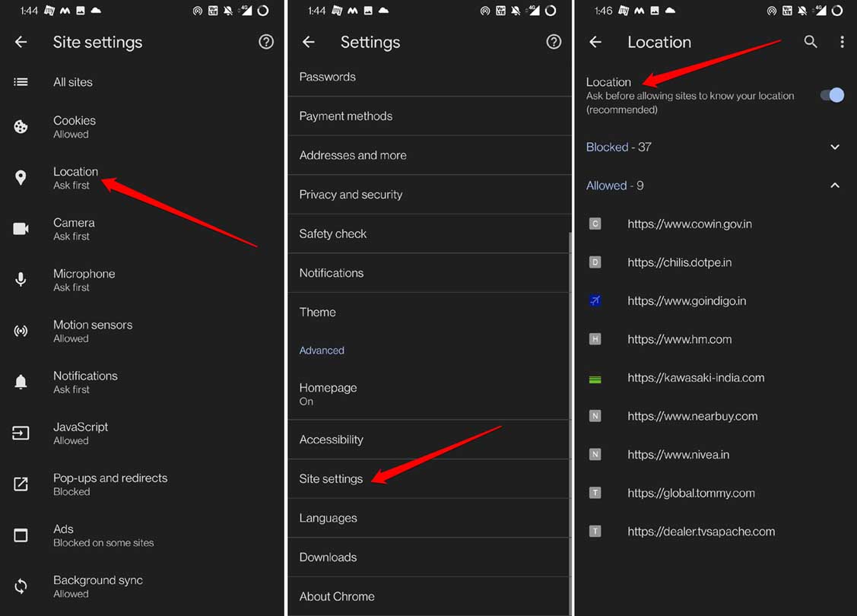Collapse the Allowed - 9 list
The width and height of the screenshot is (857, 616).
click(716, 186)
